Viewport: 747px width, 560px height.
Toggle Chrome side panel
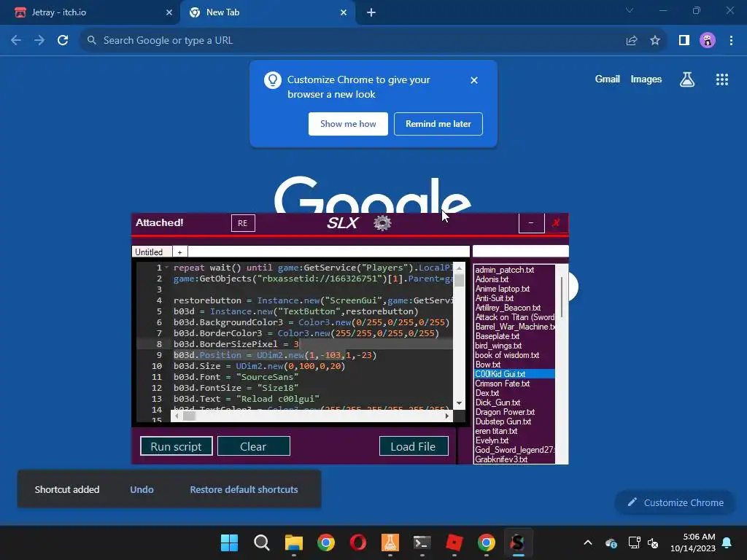[x=684, y=41]
